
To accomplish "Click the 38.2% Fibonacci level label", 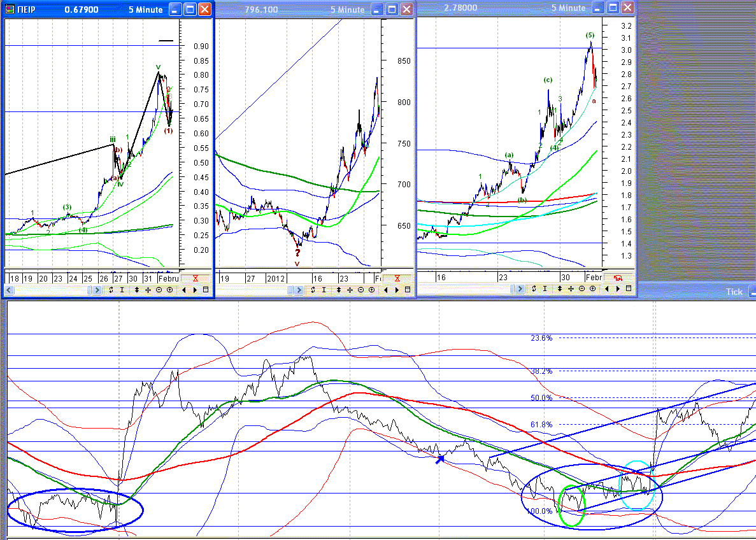I will 541,371.
